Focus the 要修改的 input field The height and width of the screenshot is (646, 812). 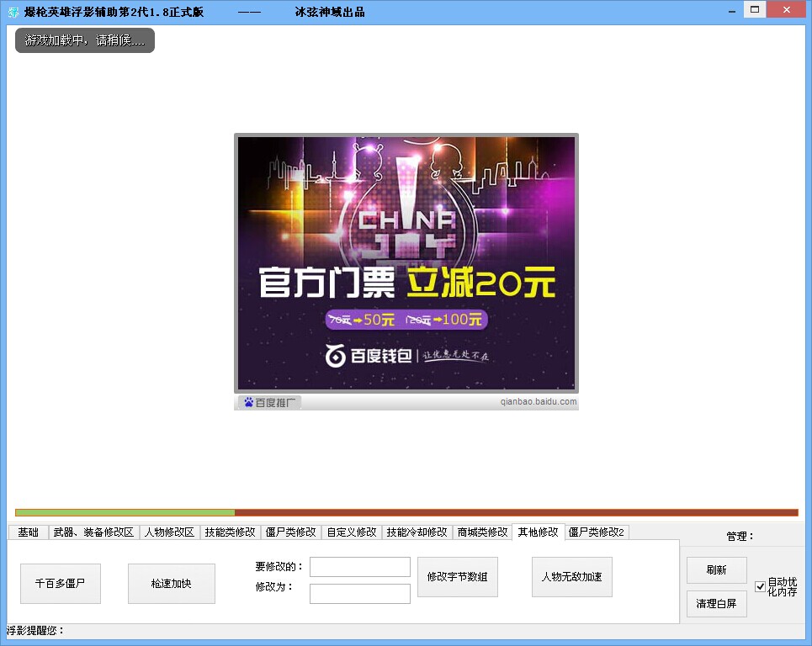pyautogui.click(x=360, y=567)
